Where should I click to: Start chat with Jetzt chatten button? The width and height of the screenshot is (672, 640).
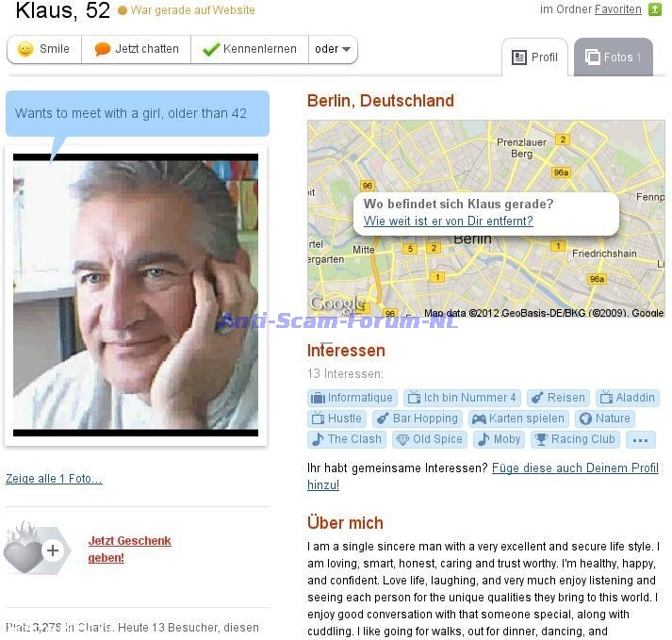[137, 49]
